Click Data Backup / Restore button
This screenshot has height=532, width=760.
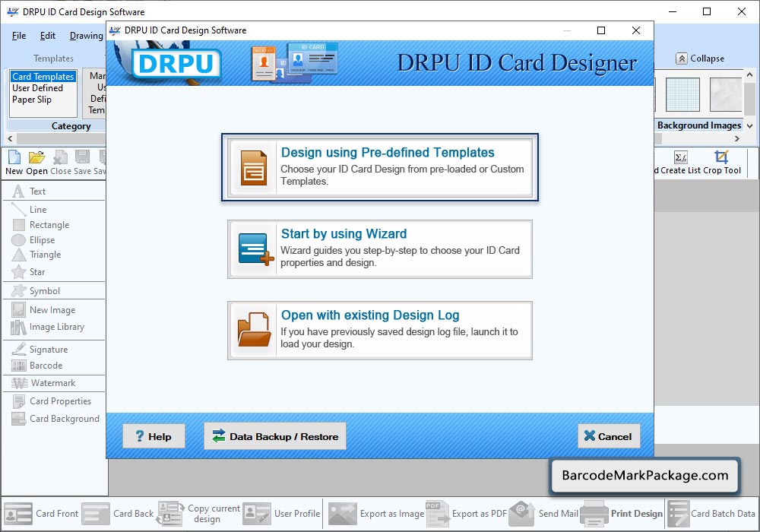275,436
